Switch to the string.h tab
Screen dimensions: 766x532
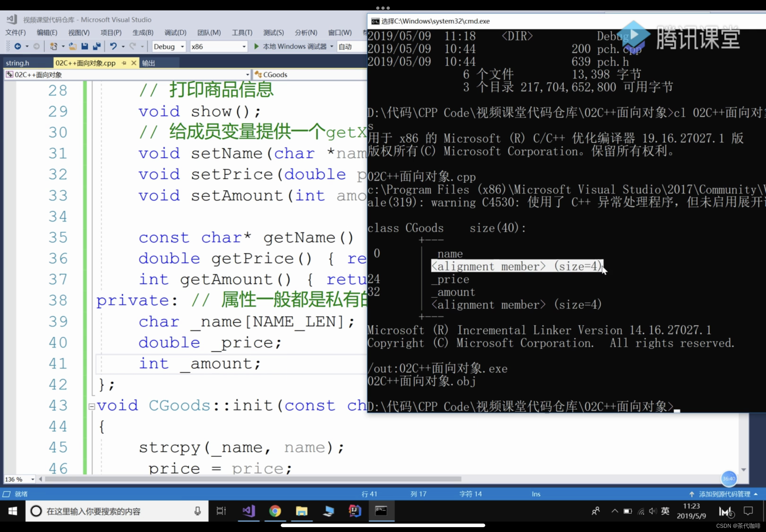coord(17,63)
